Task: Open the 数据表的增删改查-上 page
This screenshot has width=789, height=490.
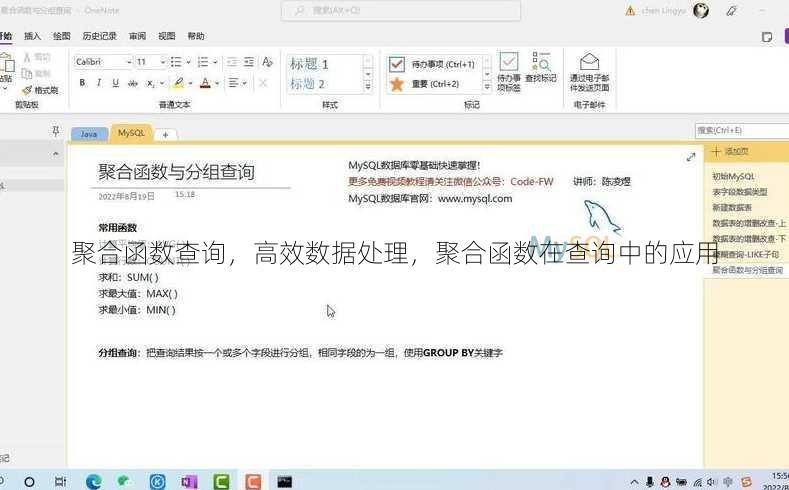Action: tap(749, 223)
